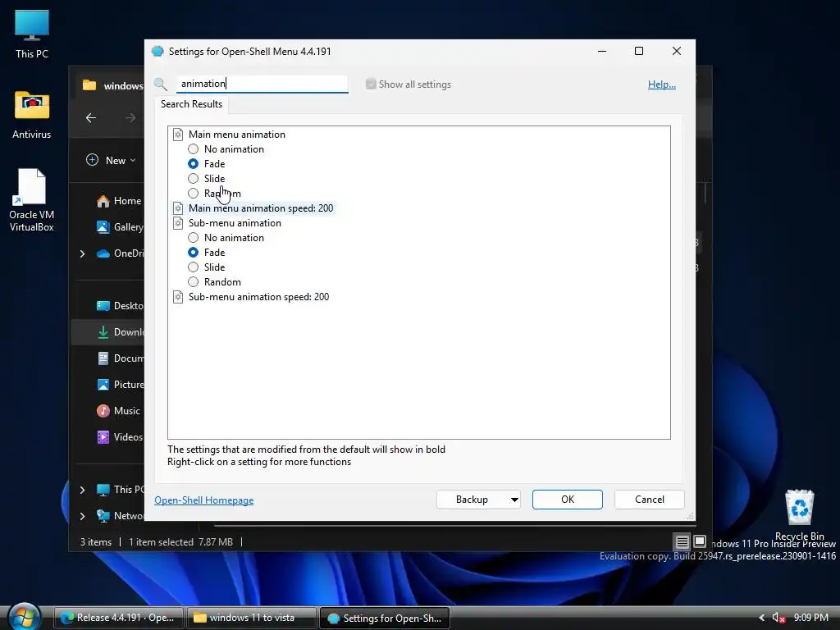Toggle the Show all settings checkbox

[x=371, y=84]
